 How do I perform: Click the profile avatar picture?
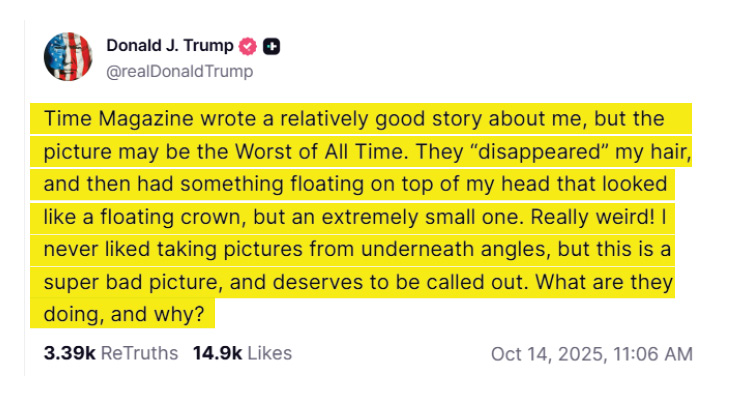68,57
